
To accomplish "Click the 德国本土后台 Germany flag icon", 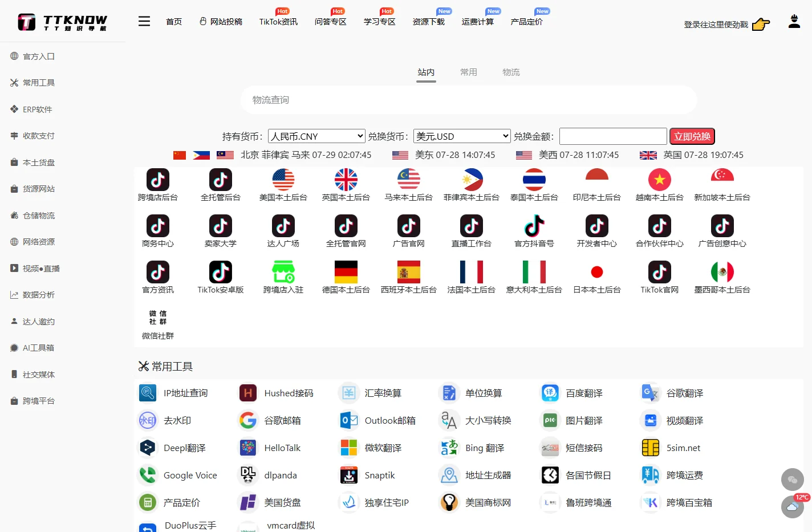I will [346, 272].
